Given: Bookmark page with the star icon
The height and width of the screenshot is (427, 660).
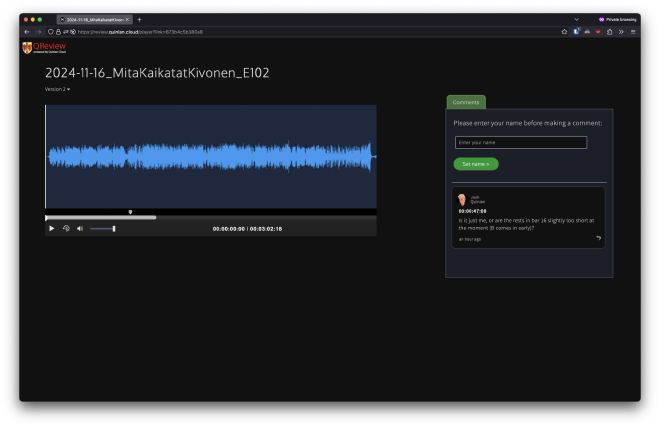Looking at the screenshot, I should [x=564, y=32].
